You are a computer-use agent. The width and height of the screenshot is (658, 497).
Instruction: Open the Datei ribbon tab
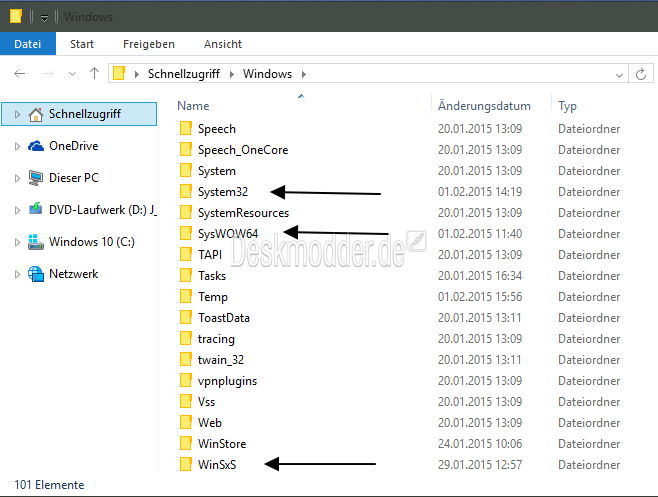click(28, 44)
